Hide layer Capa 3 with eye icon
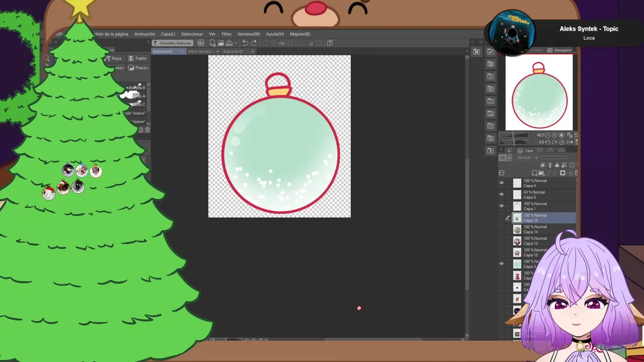The height and width of the screenshot is (362, 644). click(501, 264)
